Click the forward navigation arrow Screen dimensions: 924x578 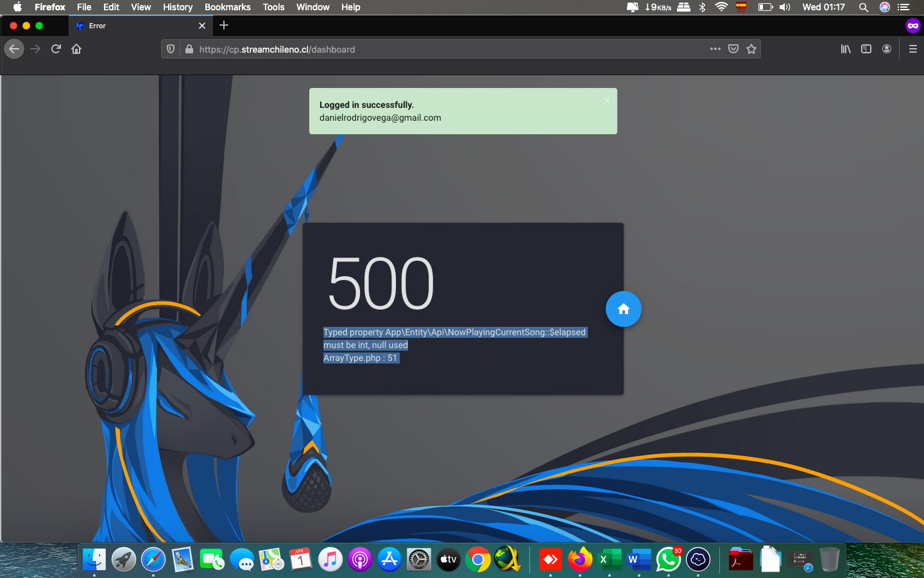click(x=35, y=49)
